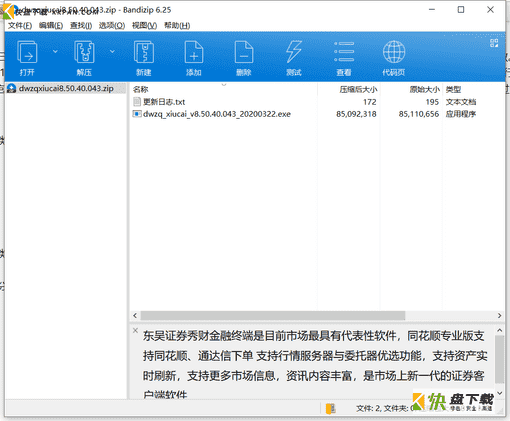Click original size value 195
This screenshot has height=421, width=510.
(432, 102)
